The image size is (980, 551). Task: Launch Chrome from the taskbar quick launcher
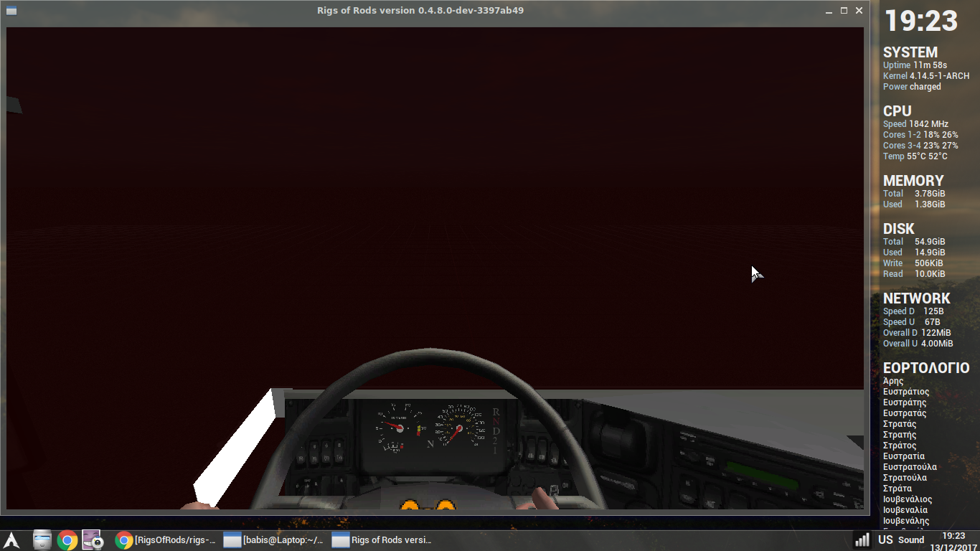[x=67, y=540]
